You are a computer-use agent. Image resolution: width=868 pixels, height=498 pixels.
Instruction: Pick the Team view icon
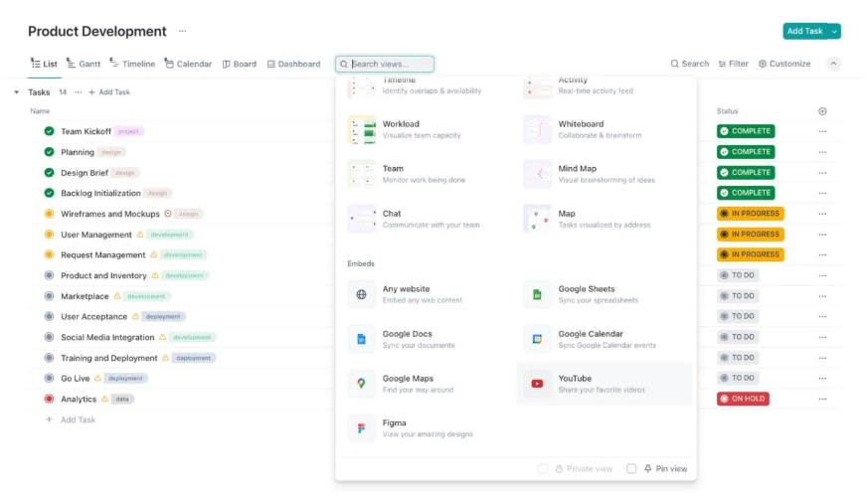tap(362, 174)
